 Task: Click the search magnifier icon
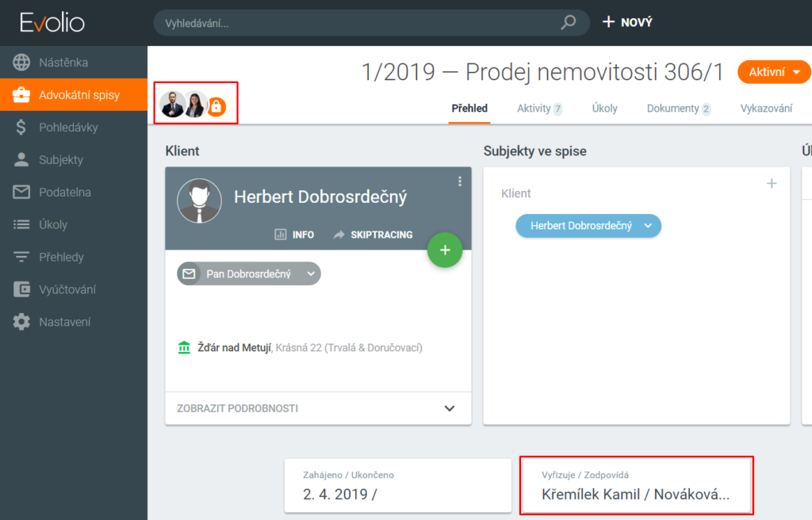[568, 22]
